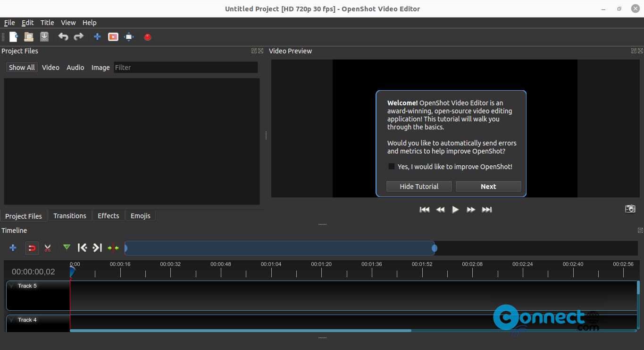Close the Video Preview panel

click(x=640, y=51)
